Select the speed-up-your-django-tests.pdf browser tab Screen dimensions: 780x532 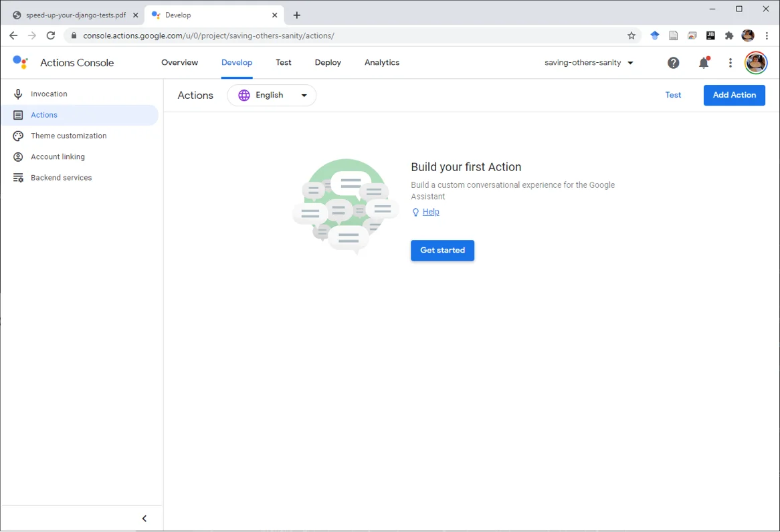coord(76,15)
